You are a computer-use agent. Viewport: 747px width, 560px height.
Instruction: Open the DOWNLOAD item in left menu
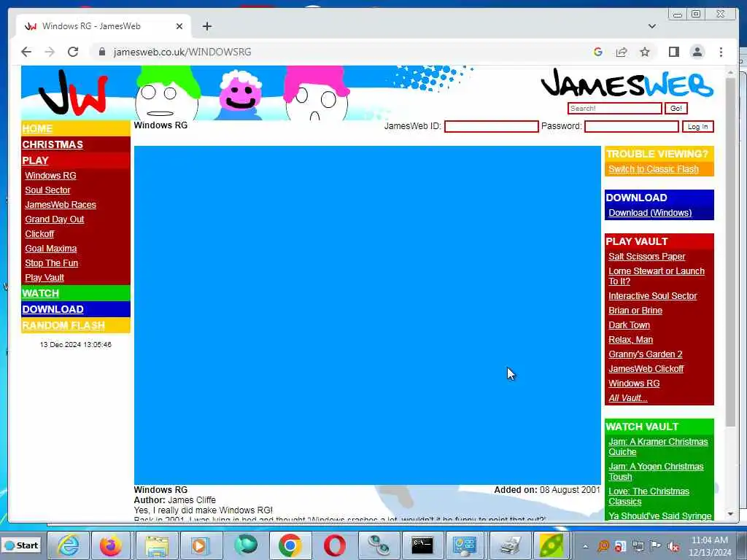pos(53,309)
